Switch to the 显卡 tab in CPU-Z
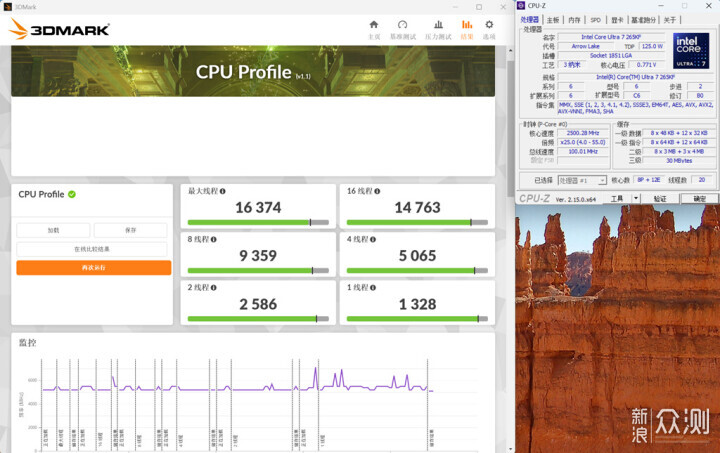Screen dimensions: 720x453 click(617, 20)
